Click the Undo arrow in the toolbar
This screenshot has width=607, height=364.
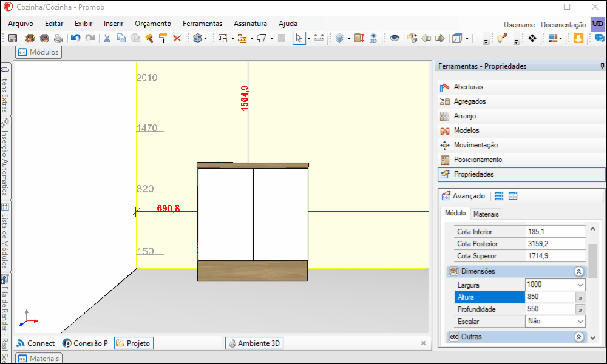coord(75,38)
